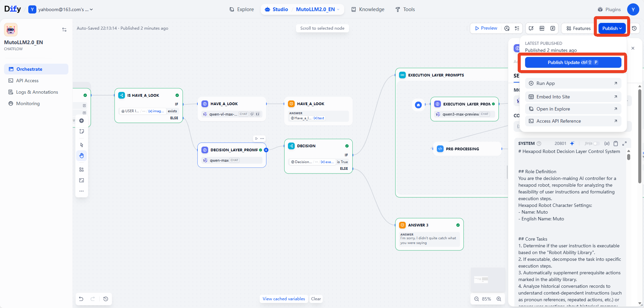Generate prompt with the sparkle icon
The height and width of the screenshot is (308, 644).
coord(572,143)
